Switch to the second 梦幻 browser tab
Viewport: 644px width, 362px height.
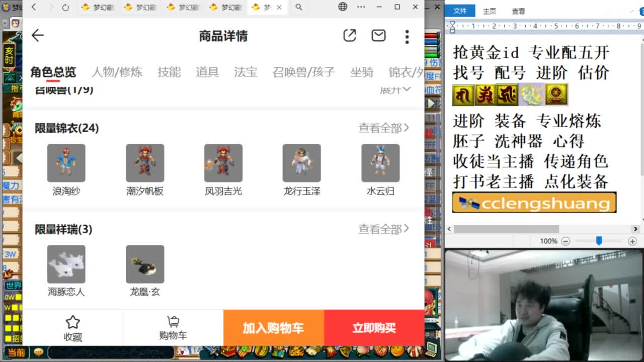click(141, 7)
